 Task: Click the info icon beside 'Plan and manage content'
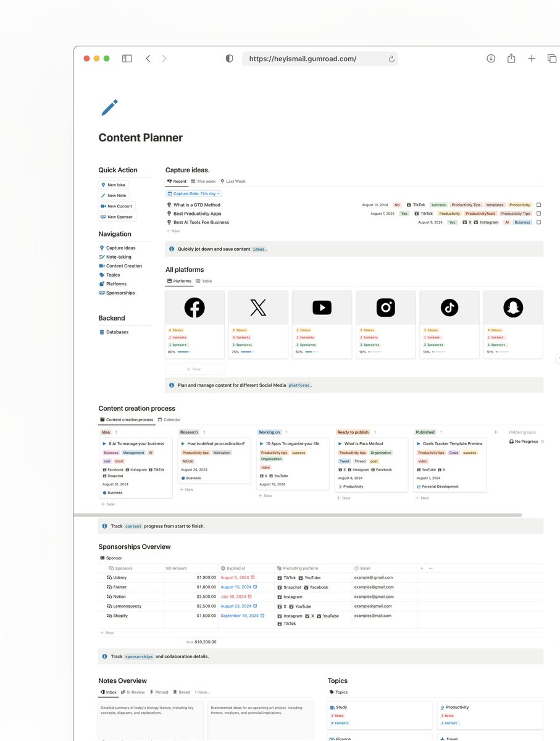tap(172, 385)
